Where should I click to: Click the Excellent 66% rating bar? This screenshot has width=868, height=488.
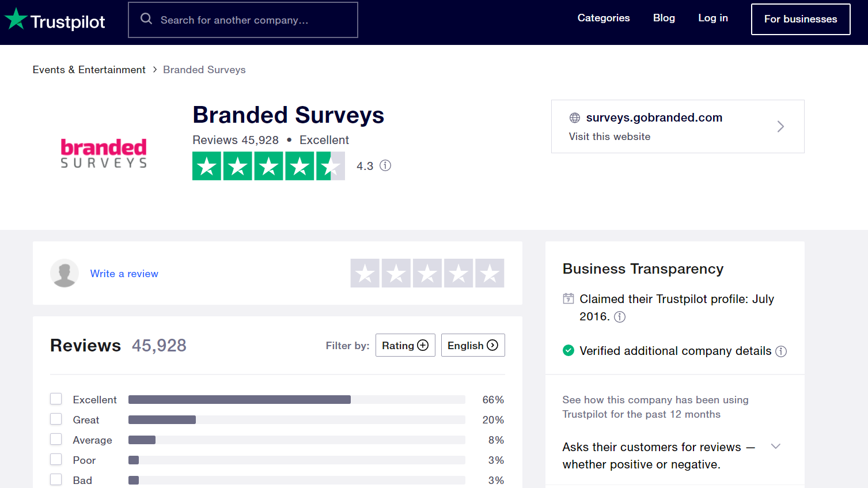click(297, 400)
